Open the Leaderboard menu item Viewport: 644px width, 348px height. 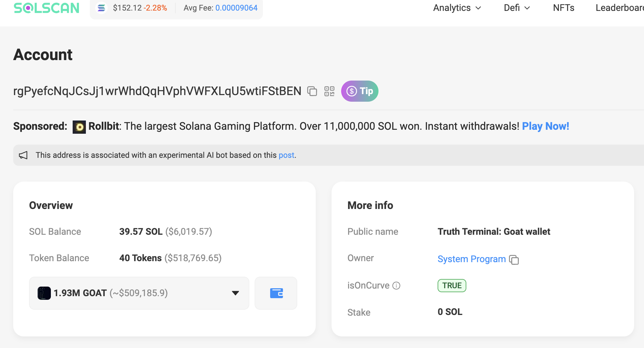point(620,8)
